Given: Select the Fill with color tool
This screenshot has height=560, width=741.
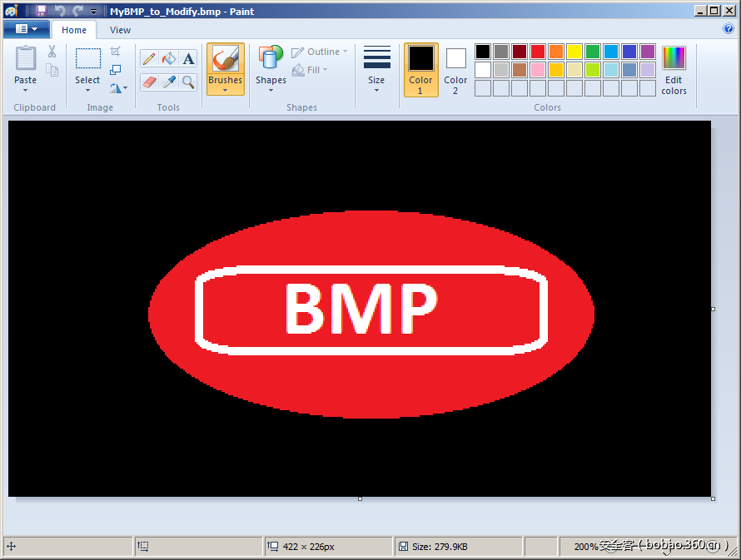Looking at the screenshot, I should (x=168, y=59).
